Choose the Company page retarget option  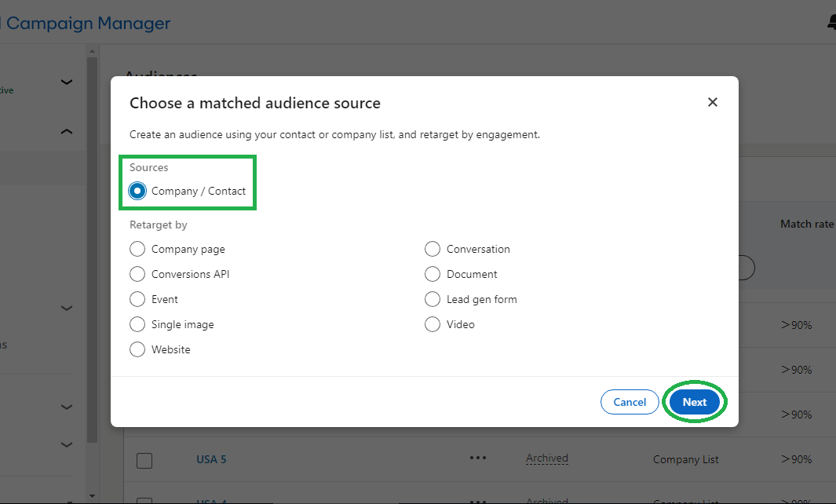coord(137,249)
